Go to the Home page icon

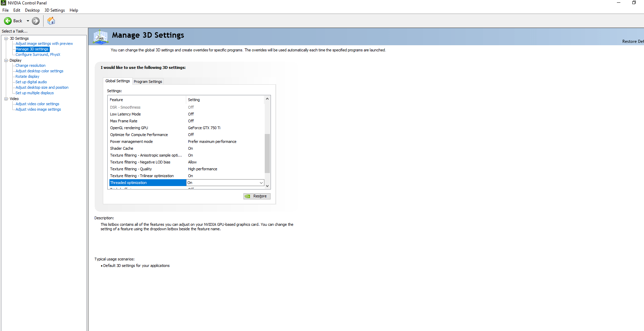pos(51,21)
